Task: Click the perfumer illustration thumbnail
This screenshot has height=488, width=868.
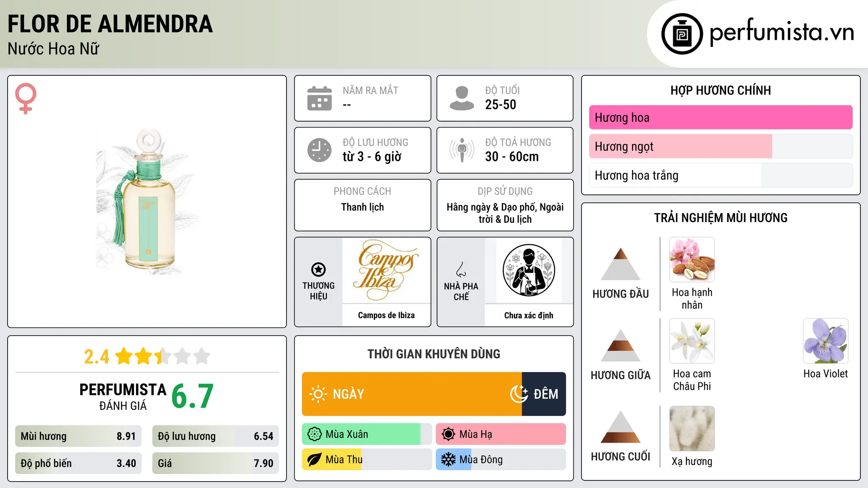Action: tap(529, 270)
